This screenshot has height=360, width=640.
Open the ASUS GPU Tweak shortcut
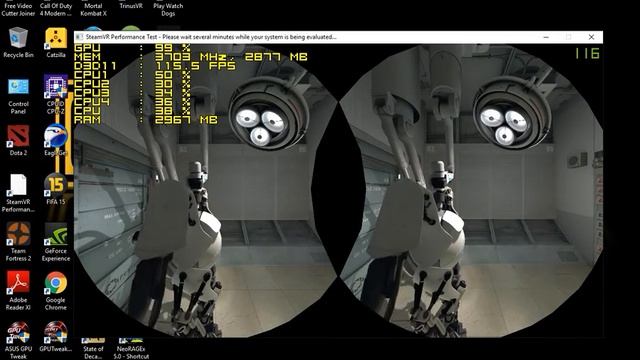(18, 340)
